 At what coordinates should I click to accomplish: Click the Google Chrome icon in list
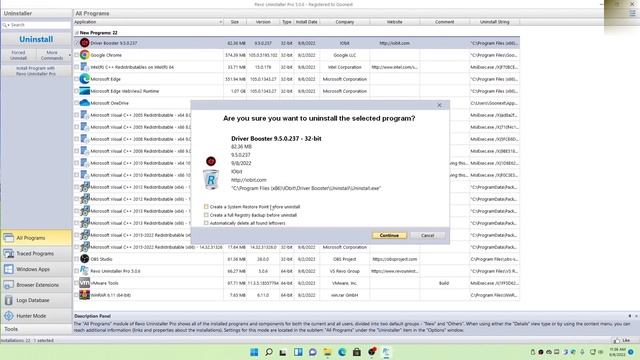pyautogui.click(x=84, y=55)
